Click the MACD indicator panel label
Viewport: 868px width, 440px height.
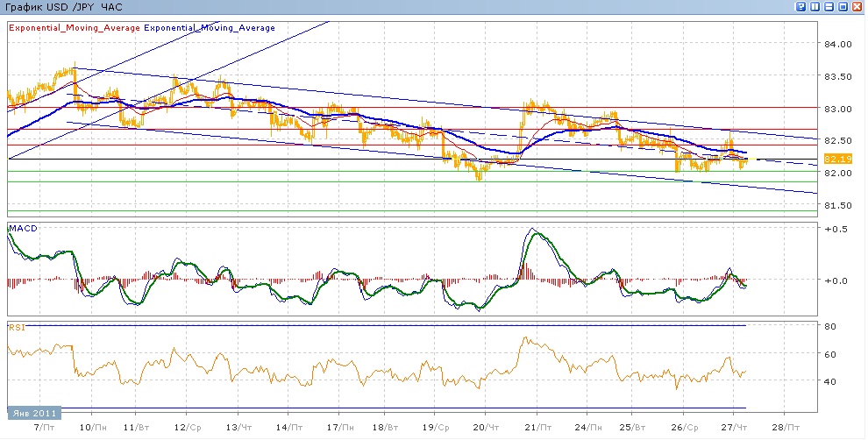(x=22, y=229)
